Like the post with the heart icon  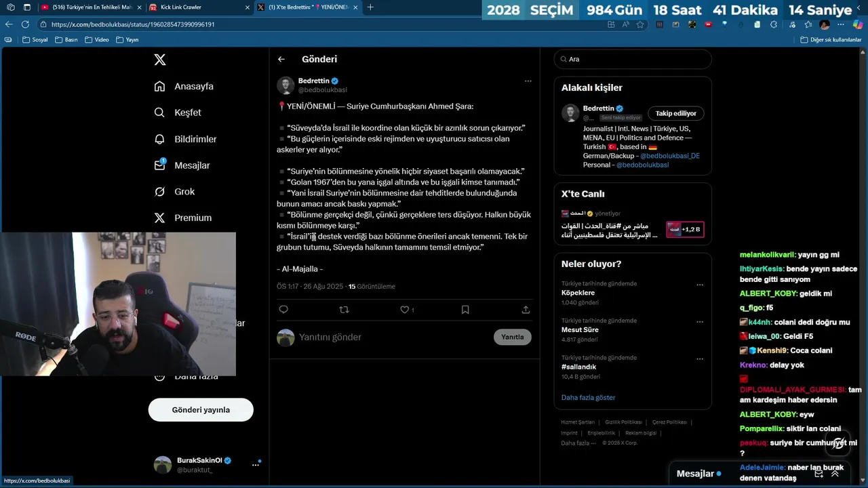[405, 310]
